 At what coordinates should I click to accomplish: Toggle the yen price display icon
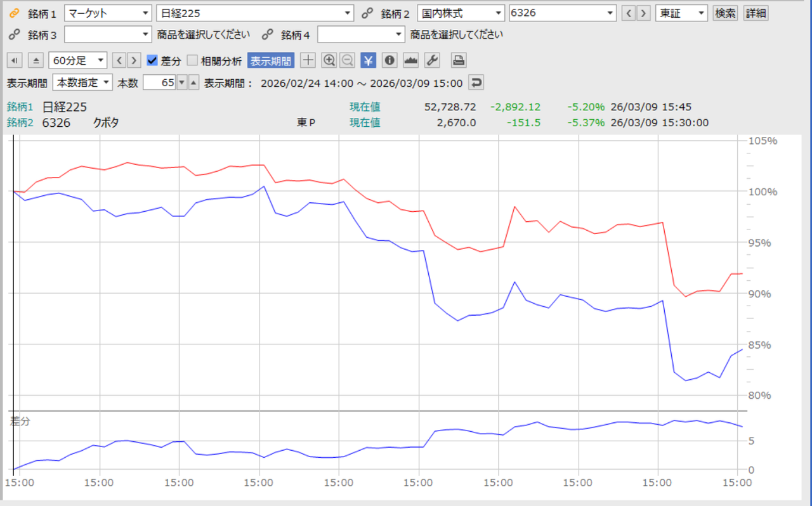coord(369,60)
